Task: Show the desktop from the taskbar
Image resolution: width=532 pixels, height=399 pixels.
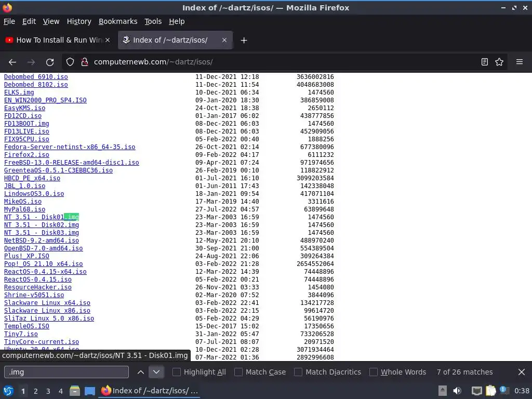Action: point(90,391)
